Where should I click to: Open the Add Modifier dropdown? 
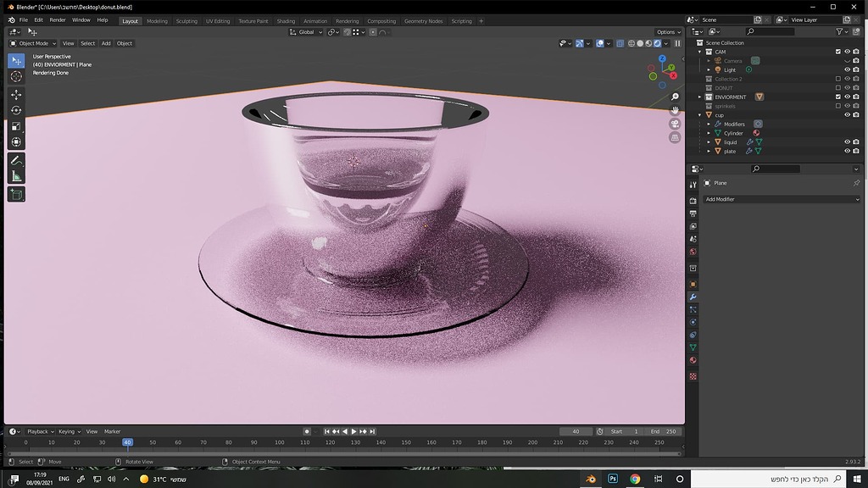click(x=782, y=199)
